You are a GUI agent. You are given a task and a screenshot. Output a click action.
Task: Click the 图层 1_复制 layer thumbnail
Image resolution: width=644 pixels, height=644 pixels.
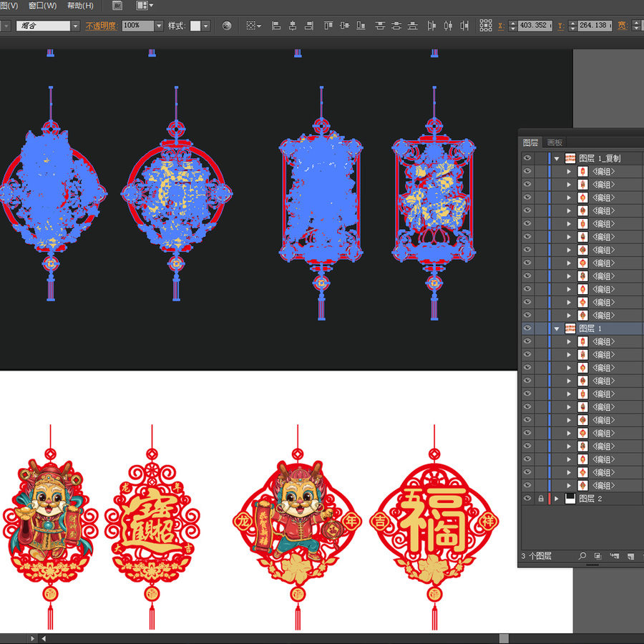coord(570,158)
